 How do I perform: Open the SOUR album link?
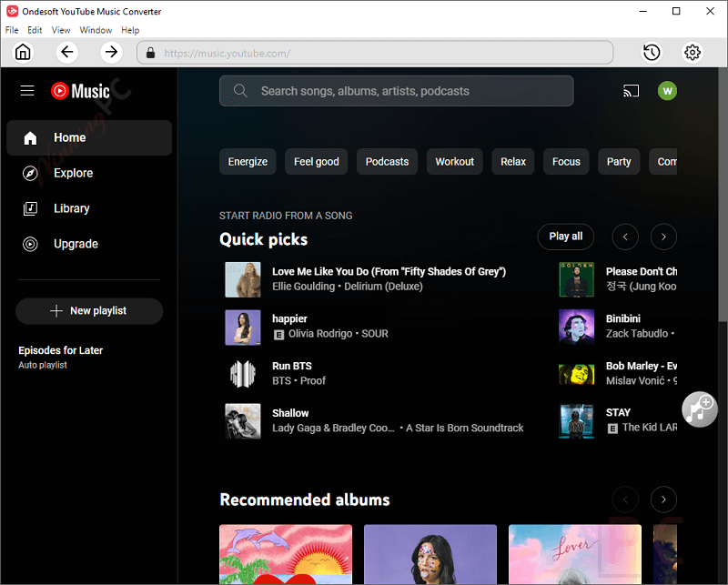(x=375, y=334)
